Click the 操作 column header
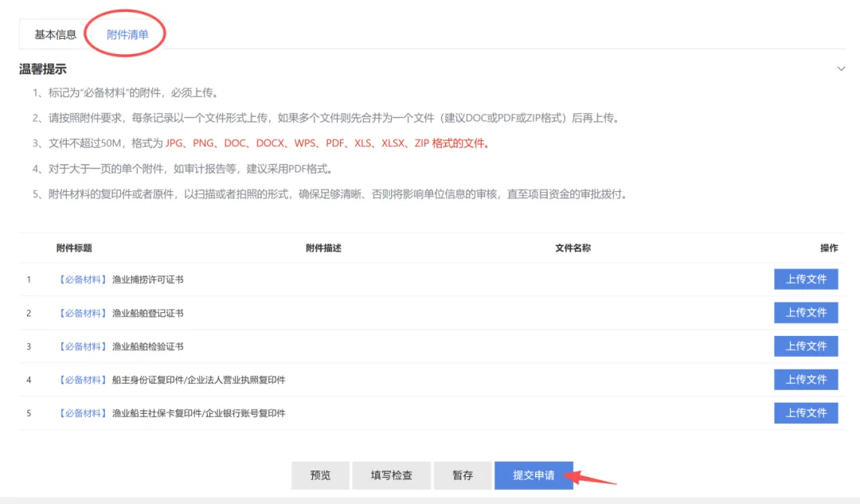The image size is (860, 504). pyautogui.click(x=829, y=248)
